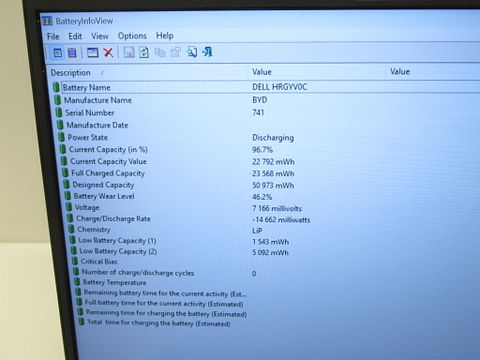Open the Options menu
Viewport: 480px width, 360px height.
[132, 36]
